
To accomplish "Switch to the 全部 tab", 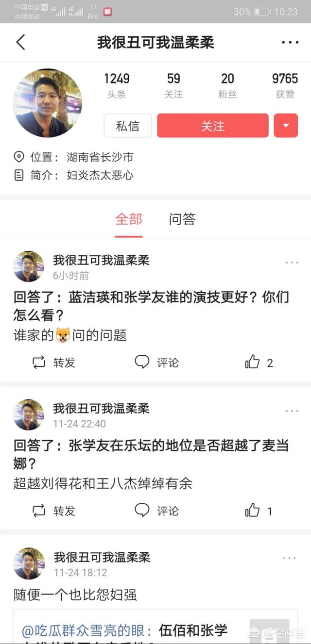I will coord(129,219).
